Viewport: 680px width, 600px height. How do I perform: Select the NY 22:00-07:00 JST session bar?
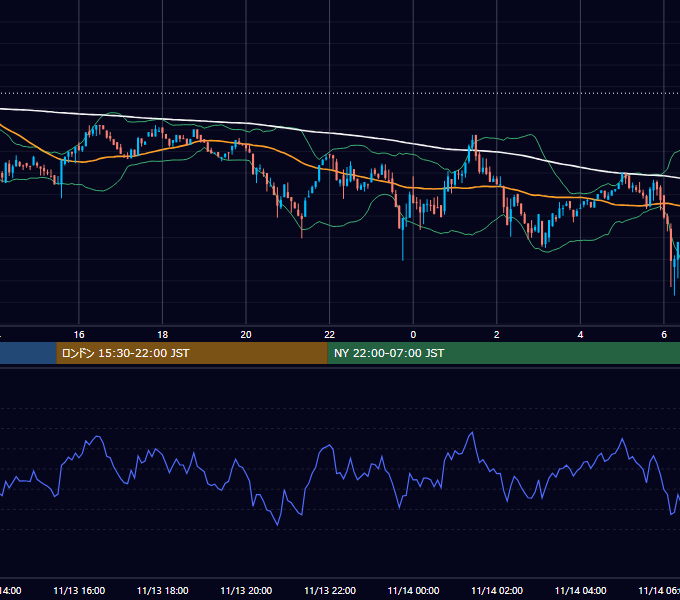(503, 353)
